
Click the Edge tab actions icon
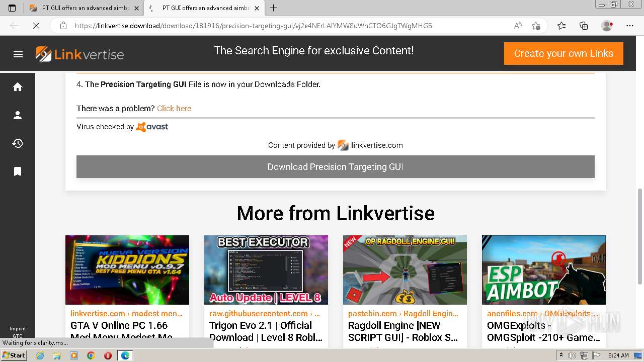[x=12, y=8]
